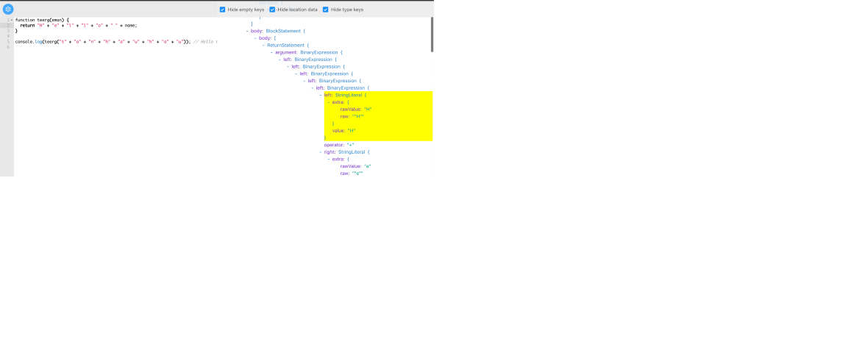The image size is (868, 353).
Task: Uncheck Hide empty keys checkbox
Action: tap(223, 10)
